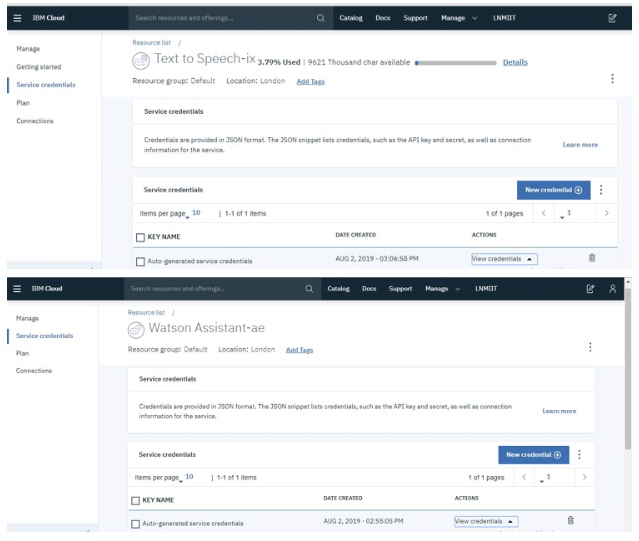The height and width of the screenshot is (541, 639).
Task: Focus the top search resources field
Action: (220, 18)
